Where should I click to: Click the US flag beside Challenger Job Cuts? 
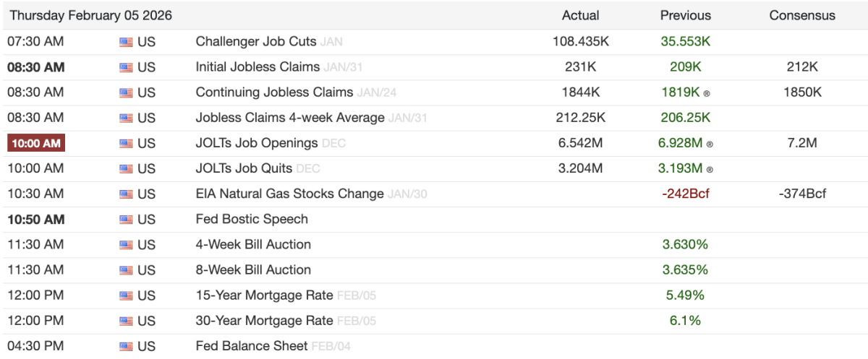pos(126,42)
